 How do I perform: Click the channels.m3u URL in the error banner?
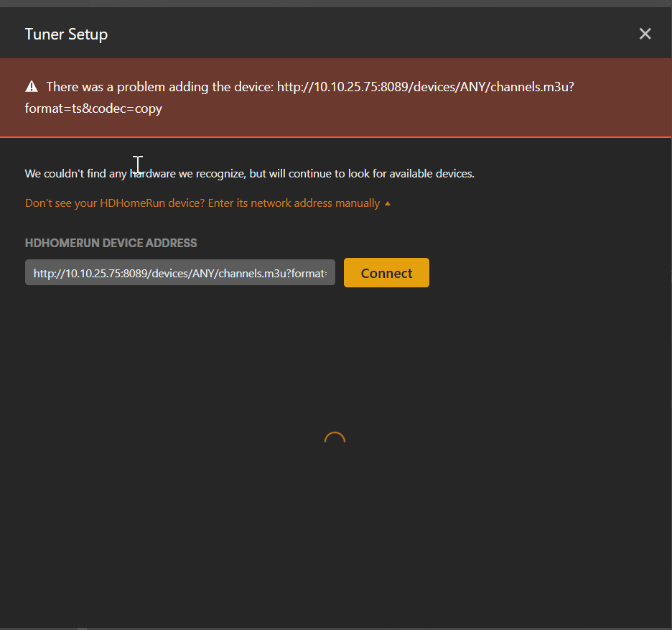click(x=425, y=87)
